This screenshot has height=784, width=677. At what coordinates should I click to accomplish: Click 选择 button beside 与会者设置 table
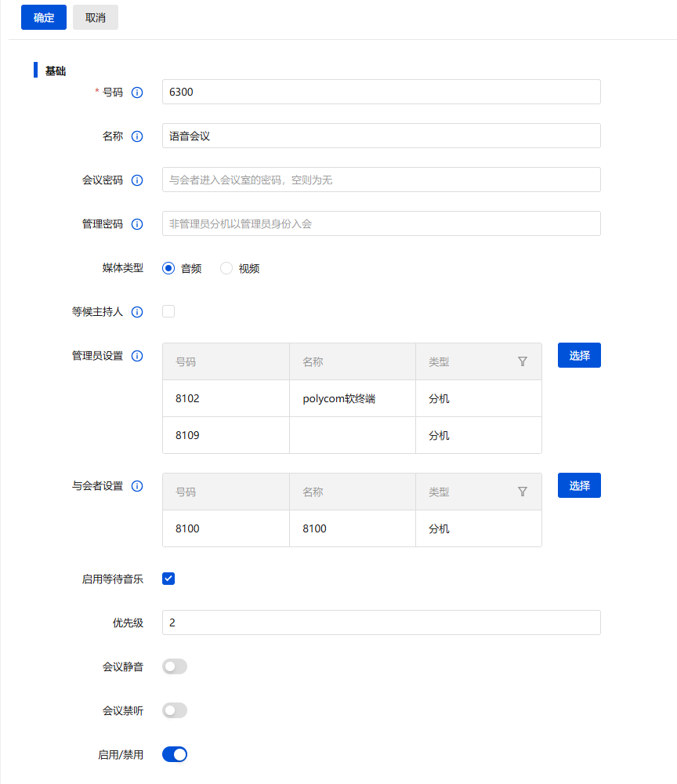pos(579,485)
